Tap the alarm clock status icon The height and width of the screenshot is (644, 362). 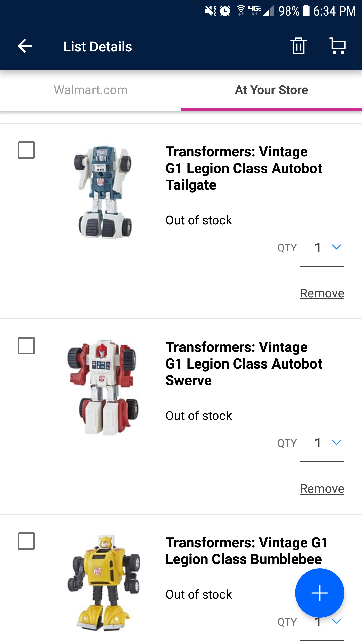point(225,11)
